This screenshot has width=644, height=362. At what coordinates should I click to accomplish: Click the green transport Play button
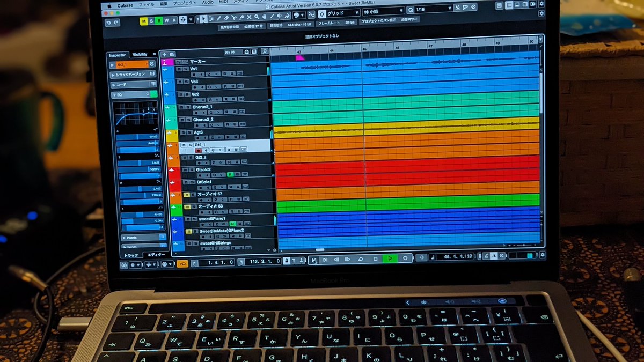[390, 258]
